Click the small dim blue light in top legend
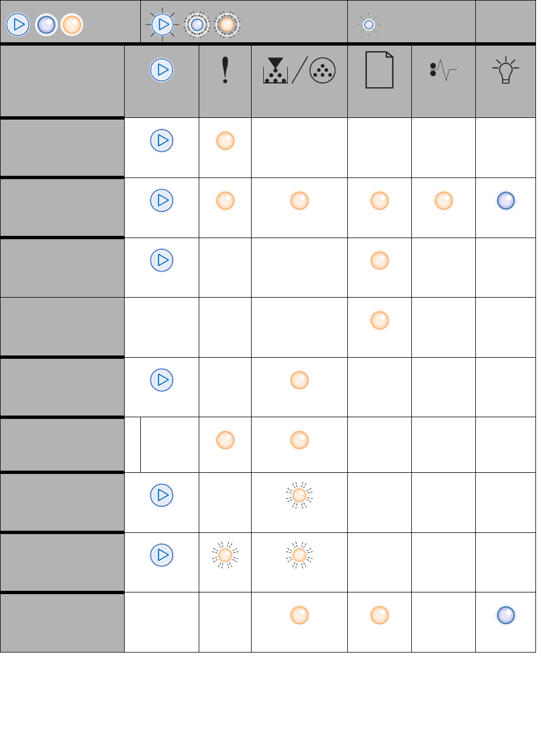The width and height of the screenshot is (541, 756). point(368,24)
